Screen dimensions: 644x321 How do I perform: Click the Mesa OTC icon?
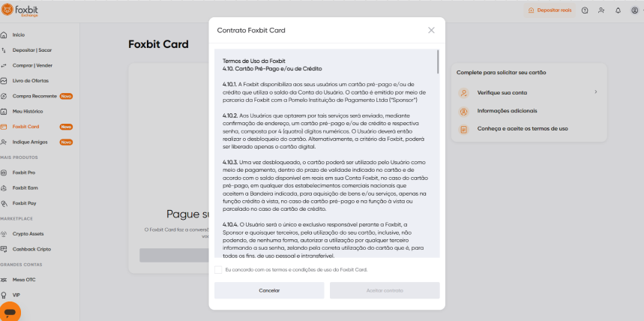click(4, 280)
